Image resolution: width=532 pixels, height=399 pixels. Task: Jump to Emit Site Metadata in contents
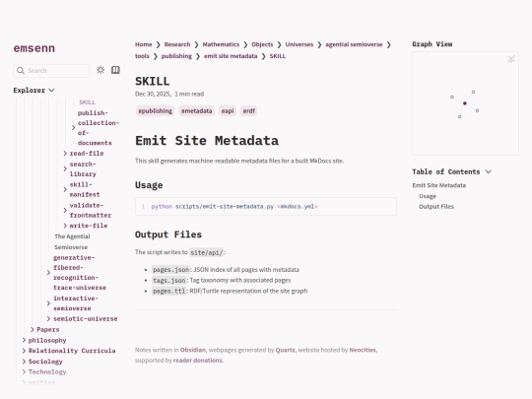pos(439,185)
